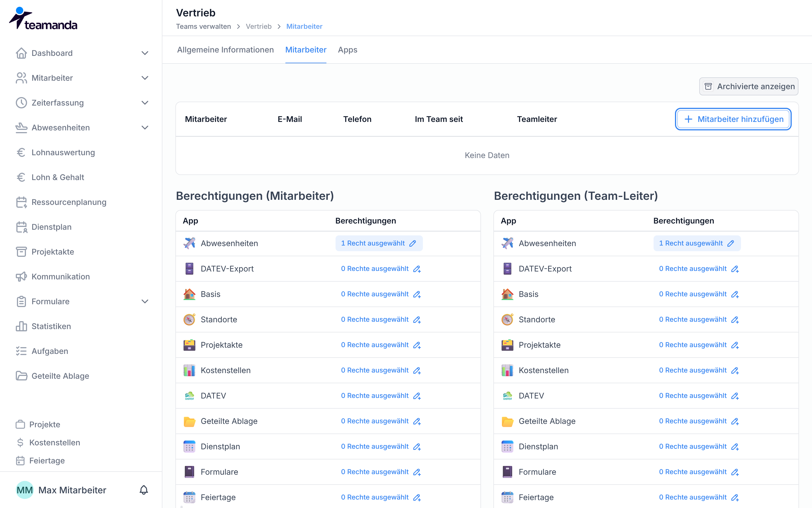Viewport: 812px width, 508px height.
Task: Click Archivierte anzeigen button
Action: coord(749,86)
